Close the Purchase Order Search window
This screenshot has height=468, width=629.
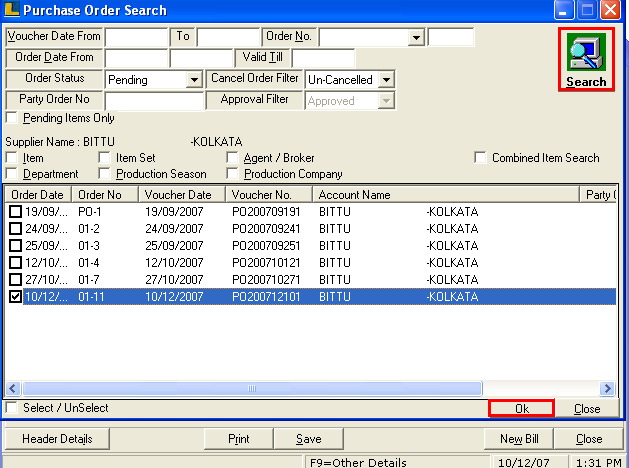coord(611,10)
